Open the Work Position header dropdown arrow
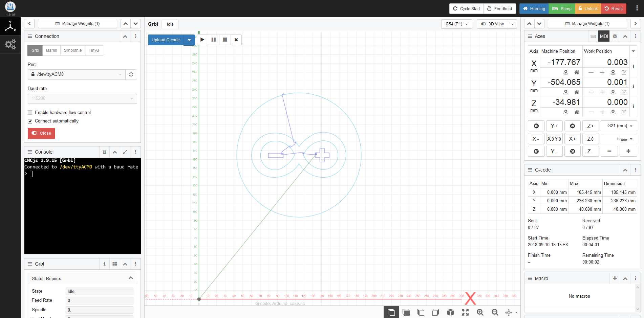The width and height of the screenshot is (644, 318). (x=633, y=51)
